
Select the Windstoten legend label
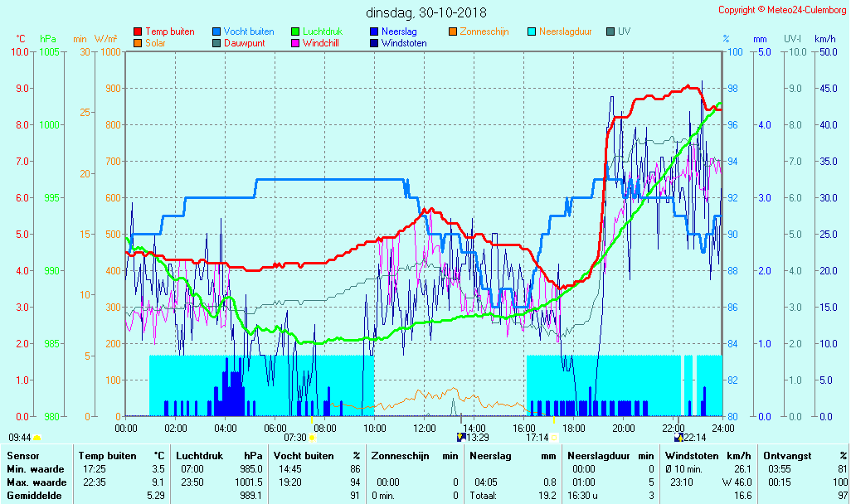pyautogui.click(x=404, y=43)
